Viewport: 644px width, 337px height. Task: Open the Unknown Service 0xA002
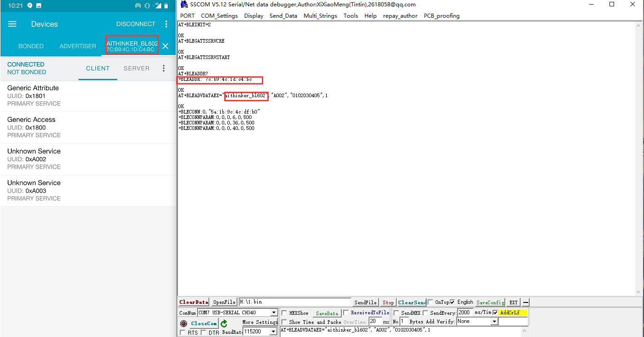pos(88,159)
